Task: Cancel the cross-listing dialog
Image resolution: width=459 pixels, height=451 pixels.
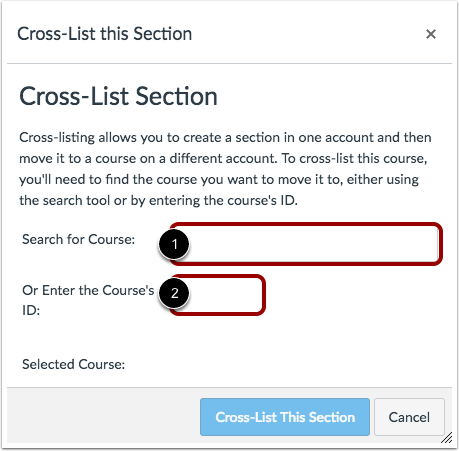Action: (409, 417)
